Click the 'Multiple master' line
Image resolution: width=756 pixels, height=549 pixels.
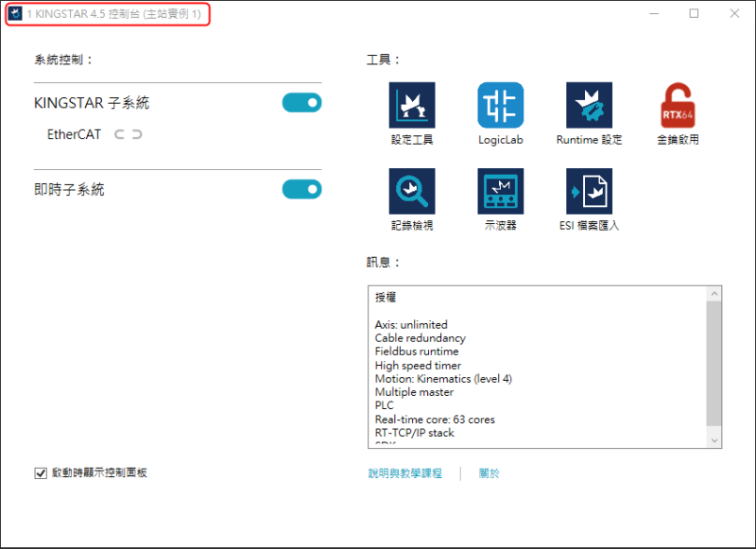coord(414,392)
